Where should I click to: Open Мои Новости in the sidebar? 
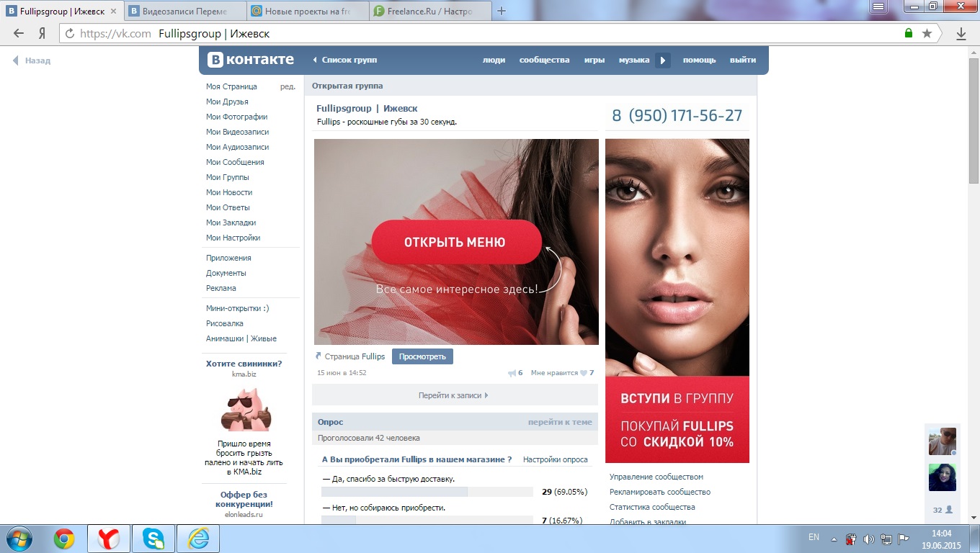[229, 192]
